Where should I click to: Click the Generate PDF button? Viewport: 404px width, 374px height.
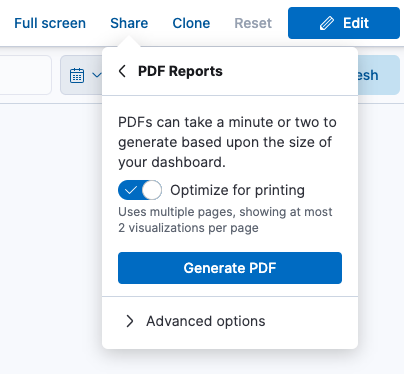[230, 268]
